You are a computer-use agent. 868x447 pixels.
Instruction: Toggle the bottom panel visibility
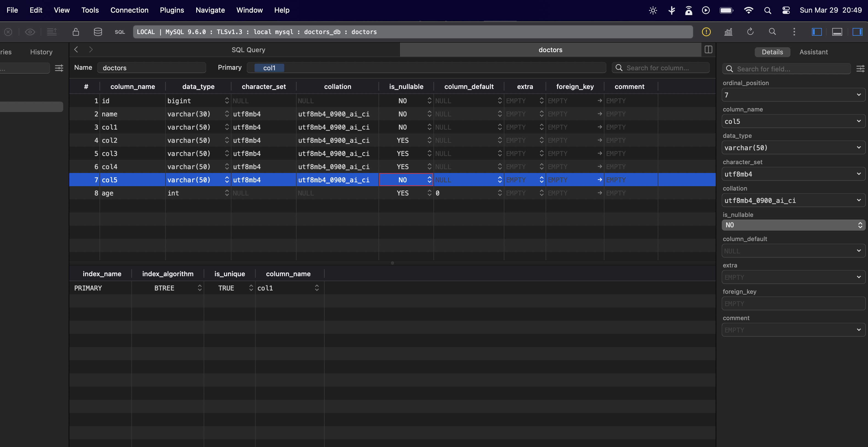pos(837,32)
